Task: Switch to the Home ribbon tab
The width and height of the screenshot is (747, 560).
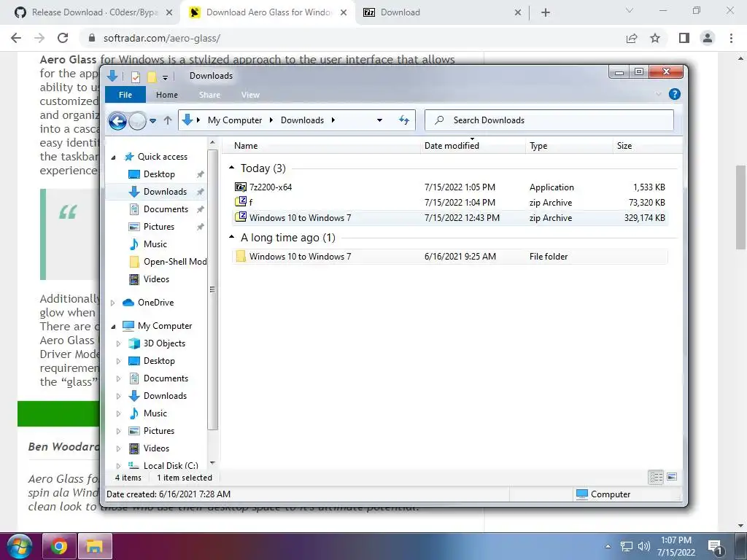Action: [167, 95]
